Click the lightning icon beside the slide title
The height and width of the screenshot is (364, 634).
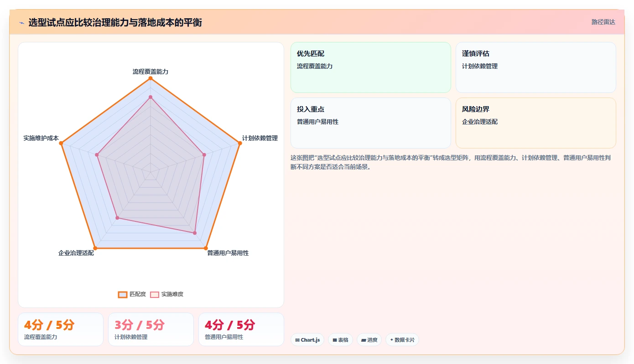coord(21,22)
